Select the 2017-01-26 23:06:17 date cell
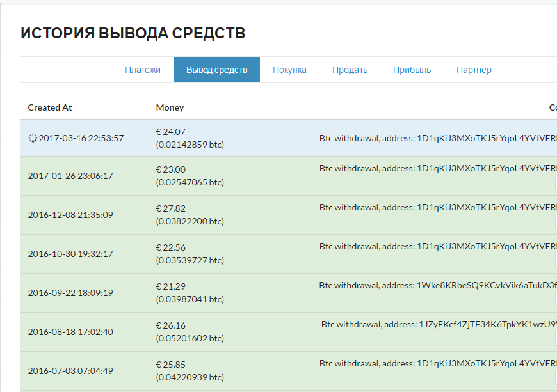 point(70,176)
